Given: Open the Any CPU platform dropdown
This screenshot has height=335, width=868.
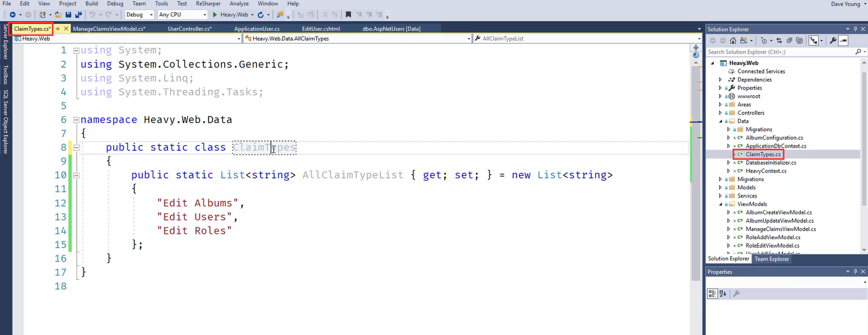Looking at the screenshot, I should click(182, 15).
